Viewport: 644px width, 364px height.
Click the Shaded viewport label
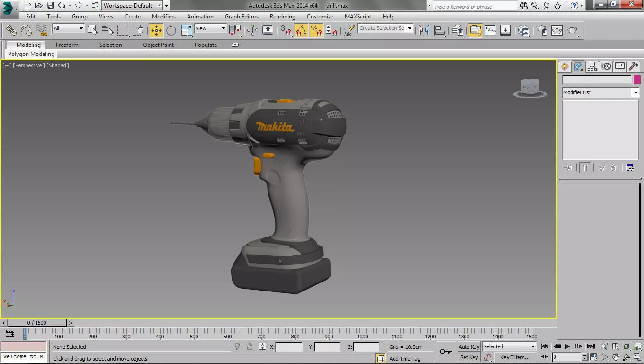click(x=58, y=65)
